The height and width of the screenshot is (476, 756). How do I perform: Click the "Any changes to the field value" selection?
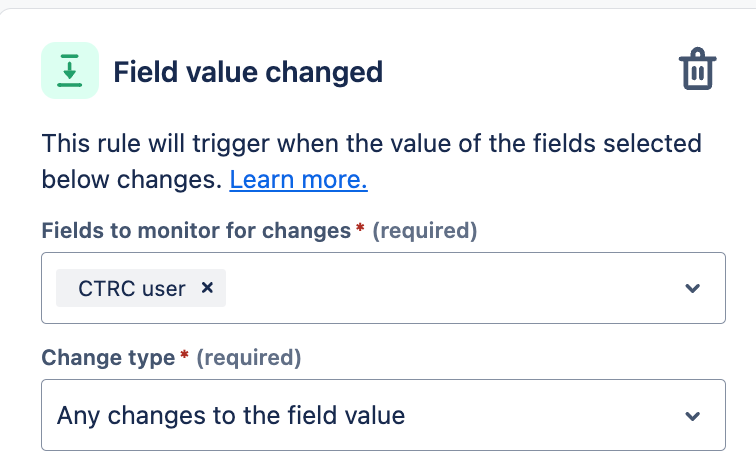click(x=231, y=415)
